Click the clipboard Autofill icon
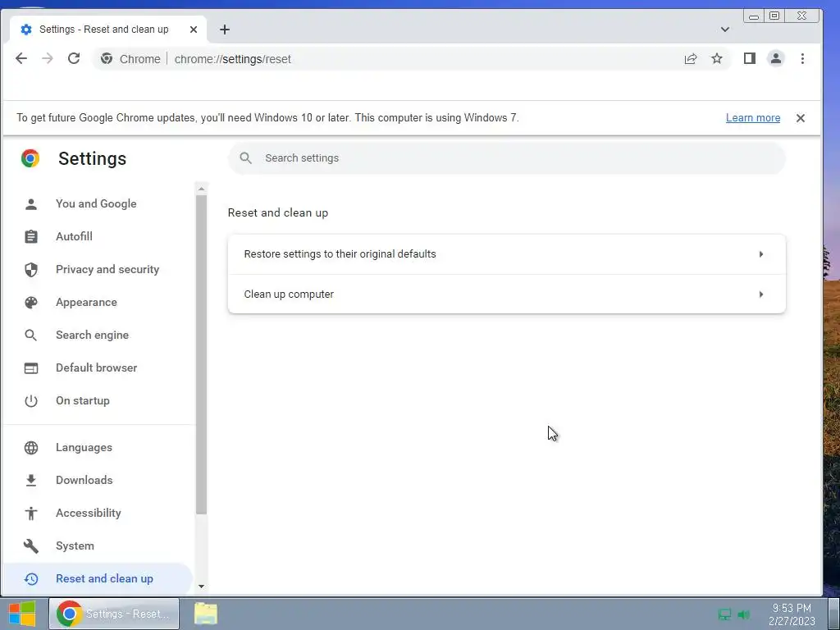Viewport: 840px width, 630px height. [31, 236]
